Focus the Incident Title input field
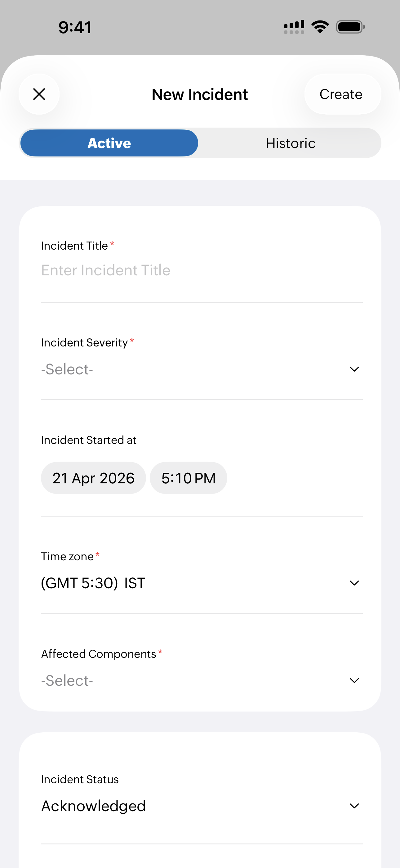Viewport: 400px width, 868px height. [201, 270]
